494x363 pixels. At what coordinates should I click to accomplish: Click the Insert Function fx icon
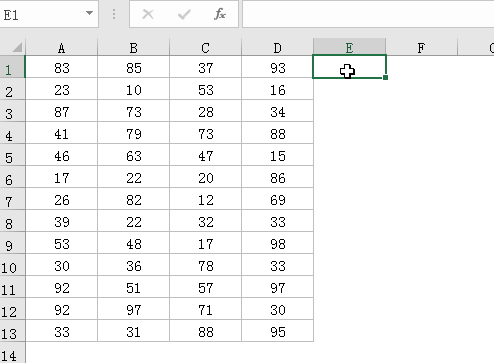pyautogui.click(x=220, y=14)
